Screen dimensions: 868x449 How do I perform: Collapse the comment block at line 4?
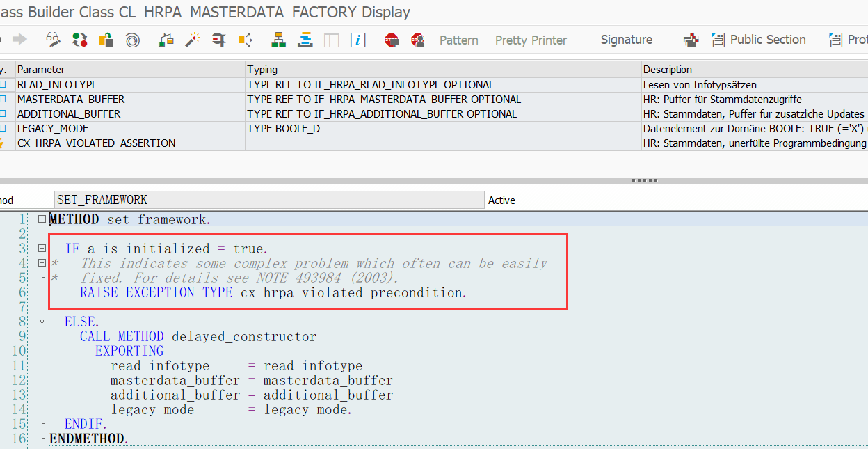click(x=42, y=263)
